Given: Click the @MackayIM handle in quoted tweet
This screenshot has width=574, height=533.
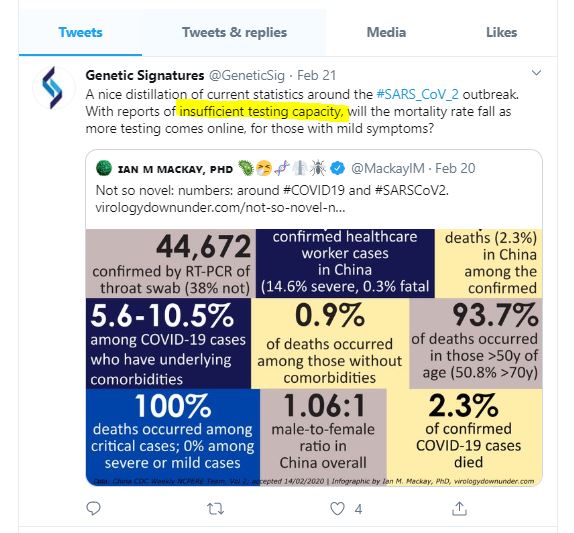Looking at the screenshot, I should pyautogui.click(x=388, y=168).
